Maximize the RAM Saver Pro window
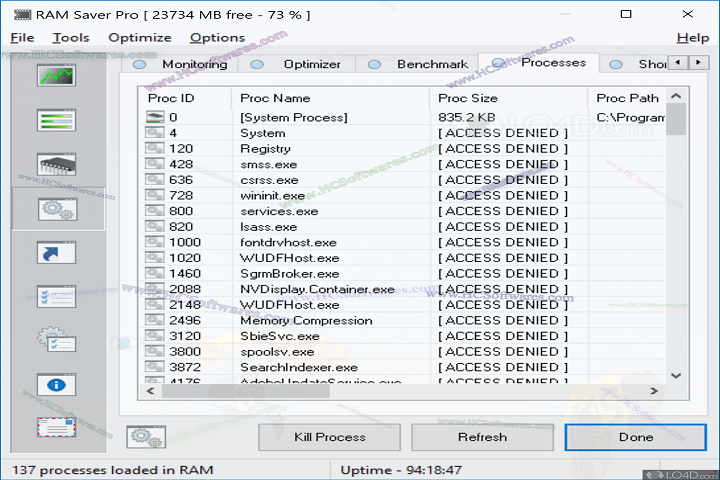 click(x=626, y=14)
